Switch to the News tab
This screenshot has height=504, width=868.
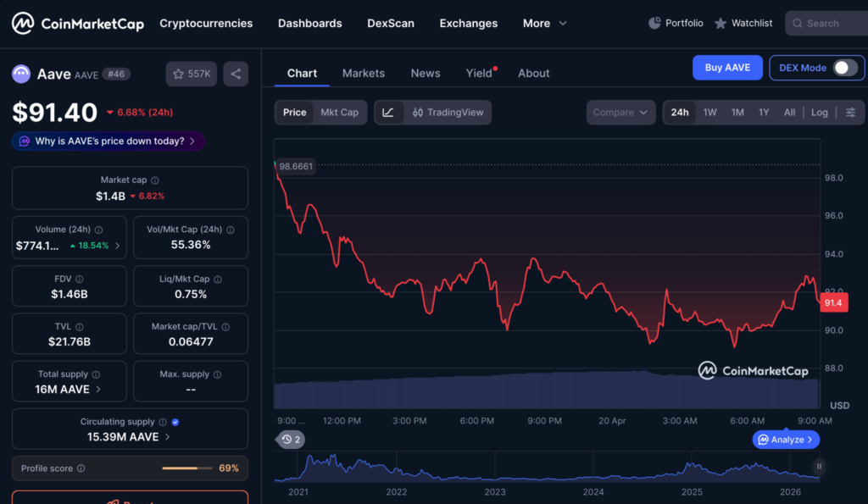pos(426,73)
